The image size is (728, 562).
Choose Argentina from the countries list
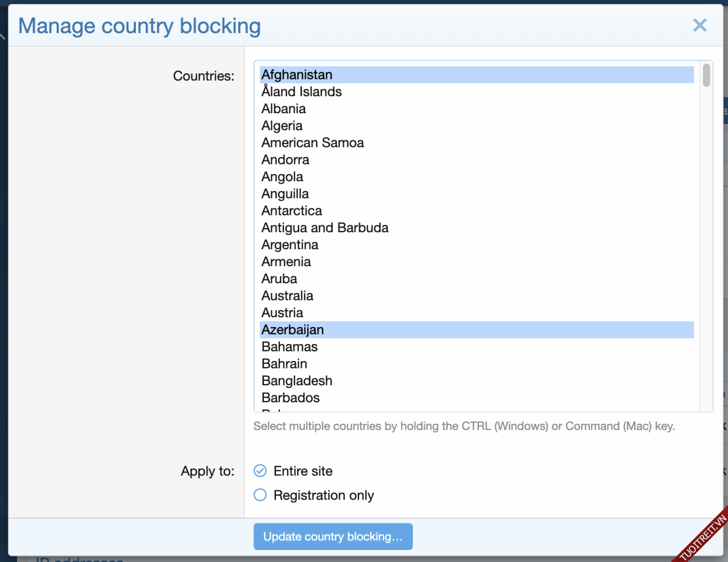289,245
